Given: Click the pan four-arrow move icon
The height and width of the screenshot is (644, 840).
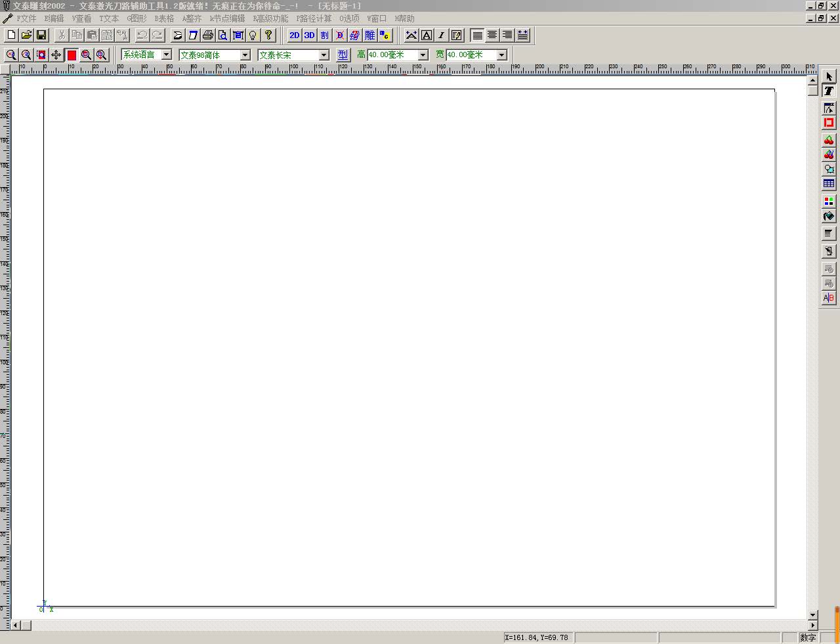Looking at the screenshot, I should click(56, 55).
